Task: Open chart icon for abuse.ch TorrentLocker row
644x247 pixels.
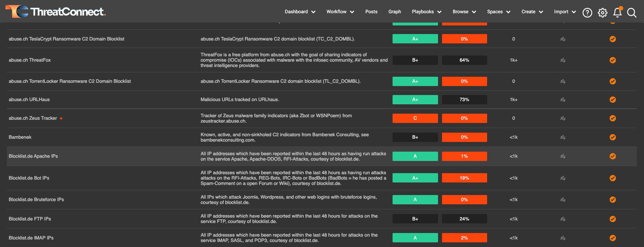Action: (x=563, y=81)
